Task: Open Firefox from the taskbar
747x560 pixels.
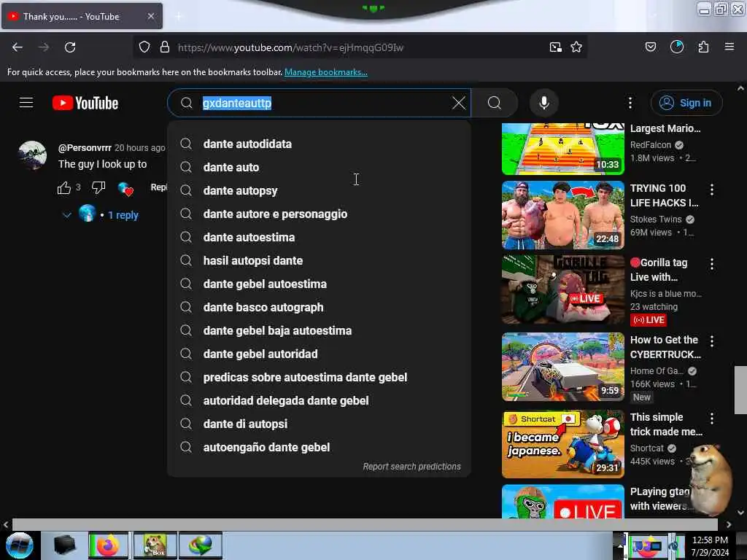Action: (x=109, y=545)
